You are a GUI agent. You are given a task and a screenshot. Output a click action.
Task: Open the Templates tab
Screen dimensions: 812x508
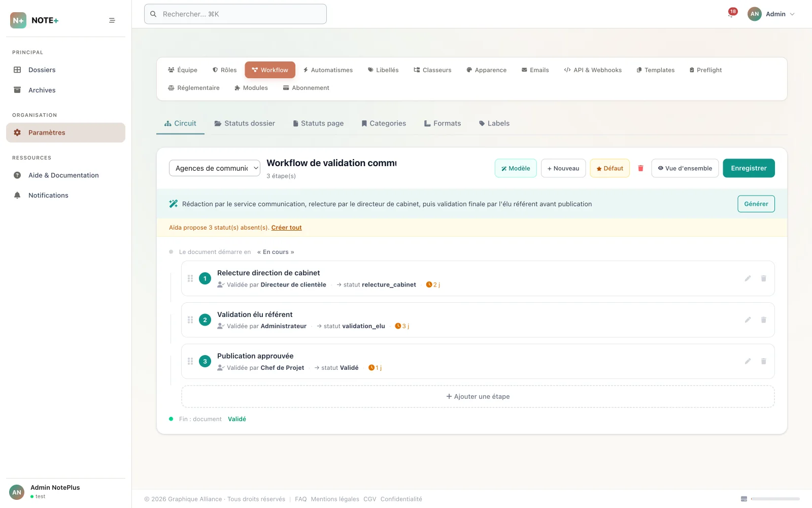656,70
